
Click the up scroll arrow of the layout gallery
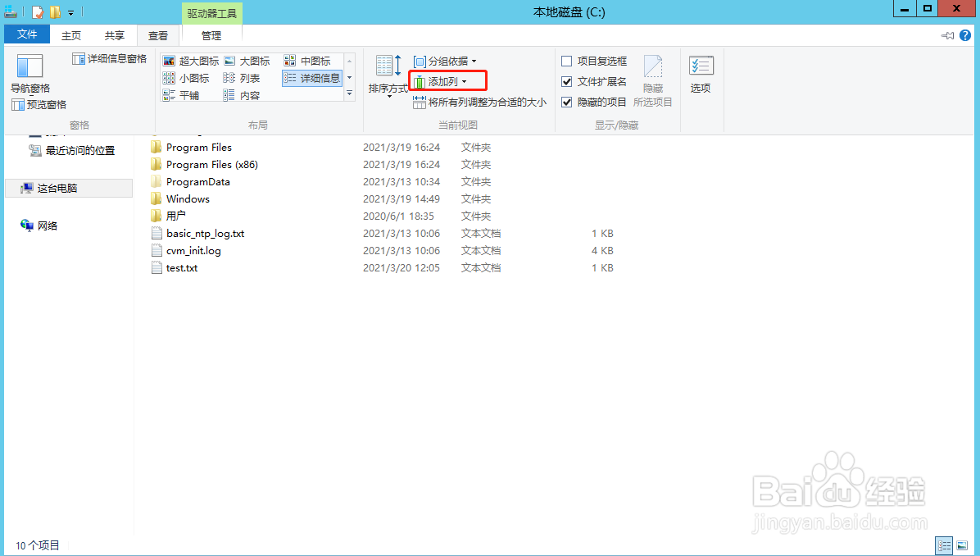(350, 62)
